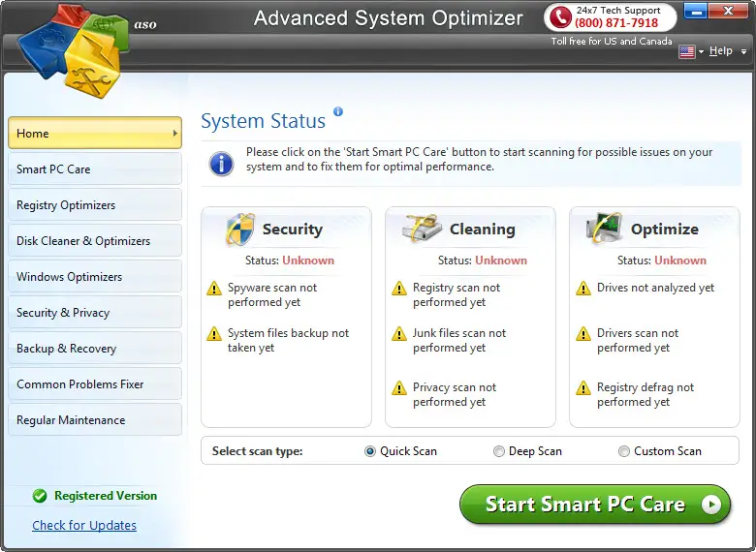Image resolution: width=756 pixels, height=552 pixels.
Task: Click warning icon beside Registry scan not performed
Action: click(x=399, y=289)
